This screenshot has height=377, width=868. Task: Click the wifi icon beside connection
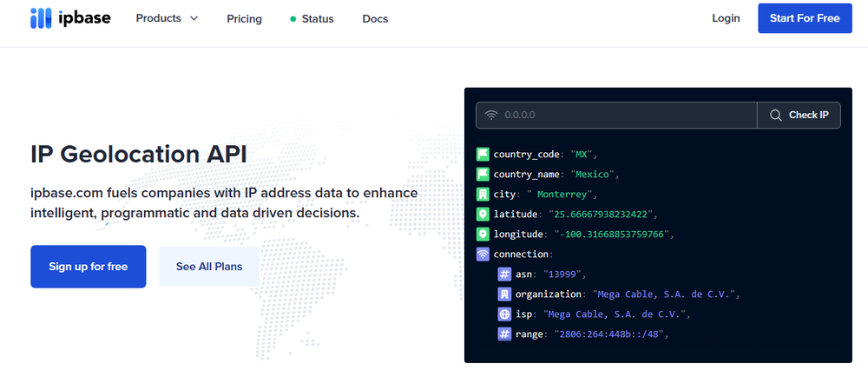tap(483, 255)
